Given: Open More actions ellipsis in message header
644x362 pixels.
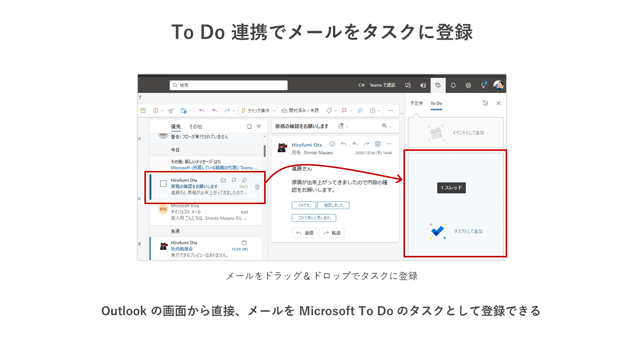Looking at the screenshot, I should (x=388, y=144).
